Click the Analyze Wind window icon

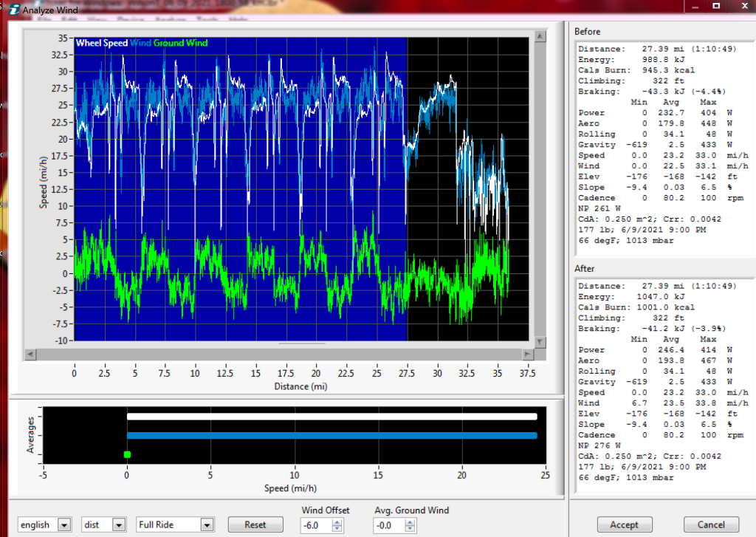pos(15,10)
